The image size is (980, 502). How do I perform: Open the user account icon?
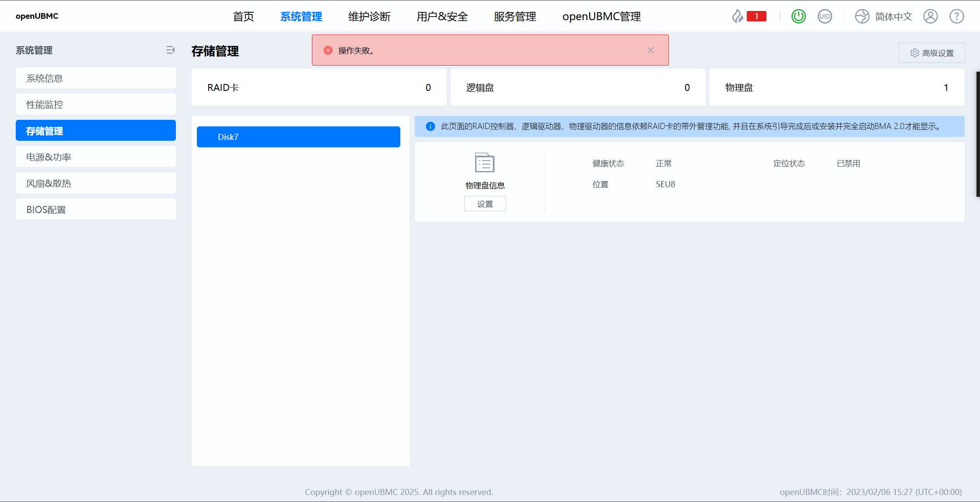pyautogui.click(x=930, y=17)
